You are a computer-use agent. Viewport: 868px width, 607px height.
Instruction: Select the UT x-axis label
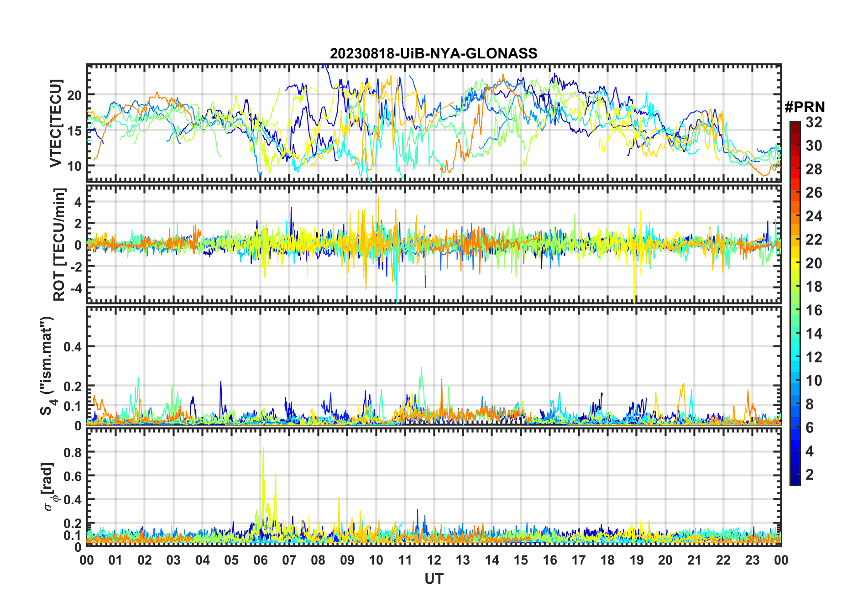(434, 579)
